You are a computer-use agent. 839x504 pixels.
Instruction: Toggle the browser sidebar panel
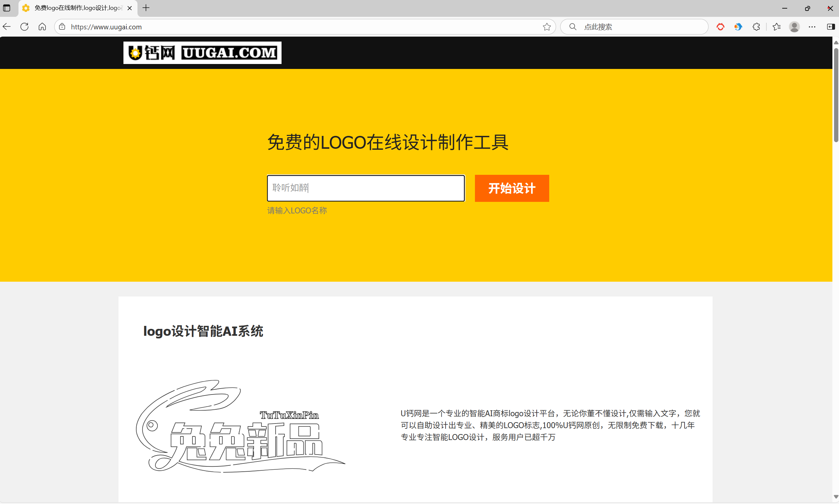(830, 27)
